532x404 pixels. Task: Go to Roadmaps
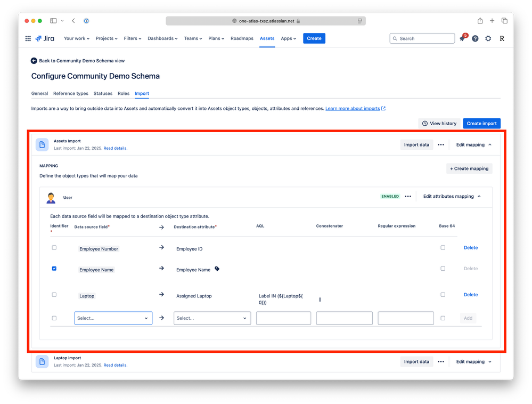(x=242, y=38)
